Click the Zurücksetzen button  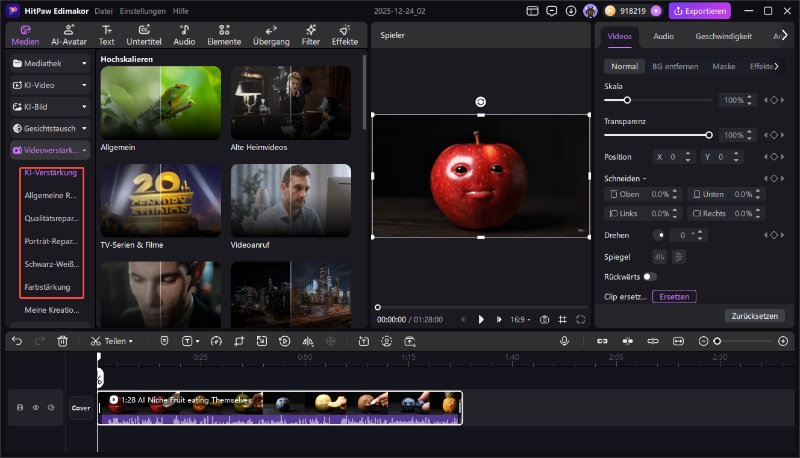coord(754,315)
